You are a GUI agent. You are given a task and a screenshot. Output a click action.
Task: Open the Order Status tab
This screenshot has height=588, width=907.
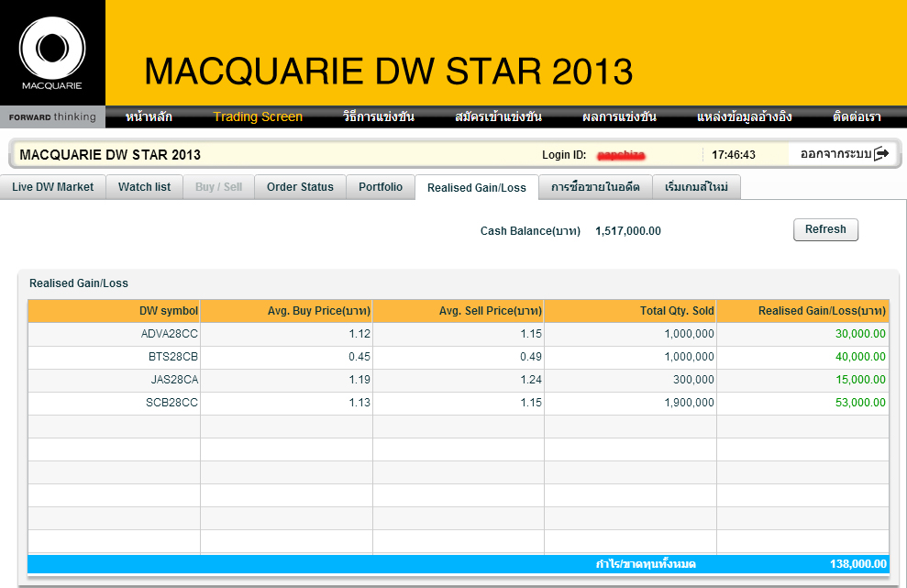pos(300,187)
